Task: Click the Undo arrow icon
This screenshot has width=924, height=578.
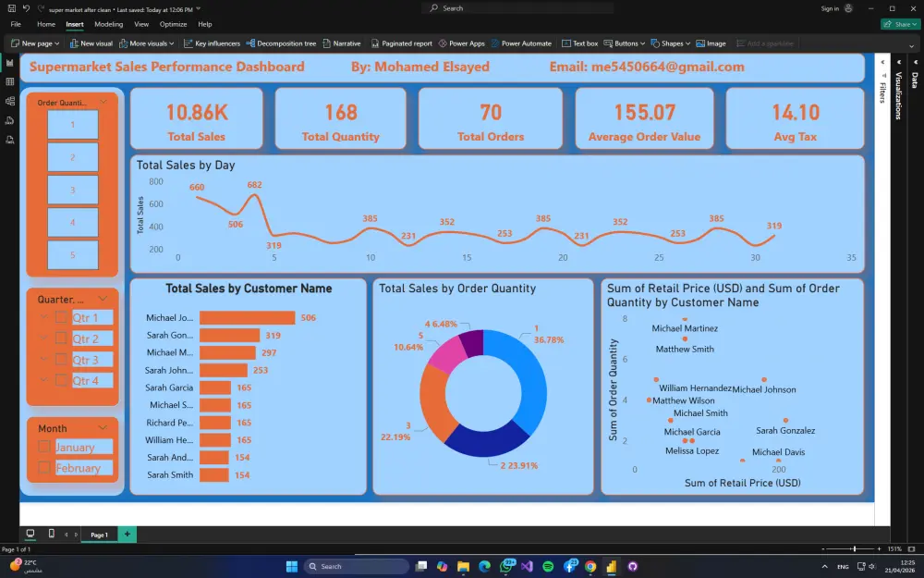Action: 26,8
